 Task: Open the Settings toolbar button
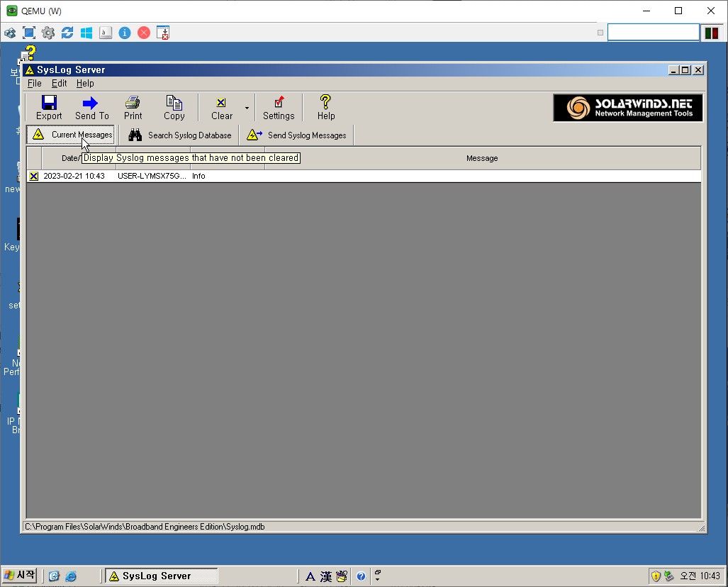279,107
